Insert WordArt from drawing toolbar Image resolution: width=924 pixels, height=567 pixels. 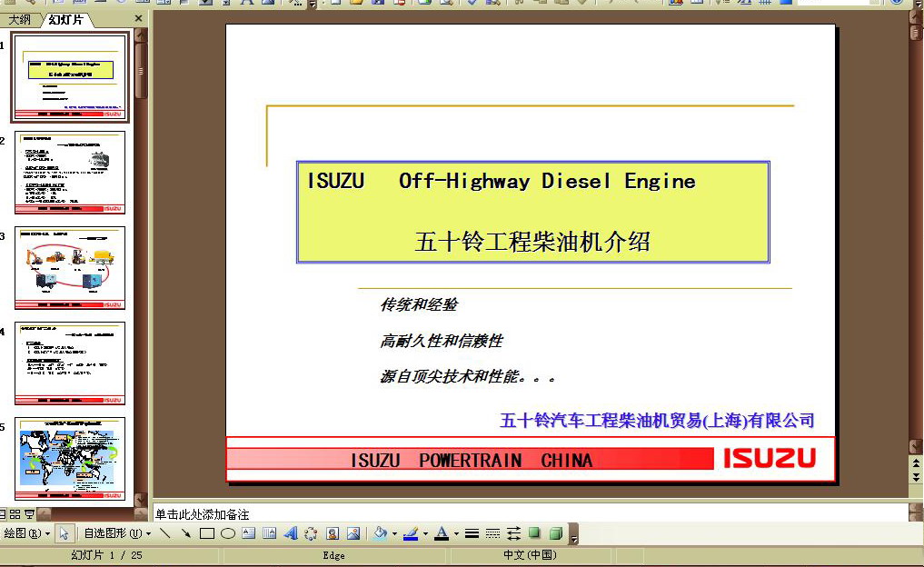(290, 533)
